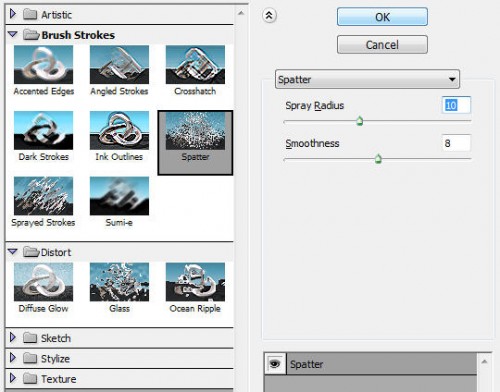Click the filter list scroll up arrow

[241, 13]
